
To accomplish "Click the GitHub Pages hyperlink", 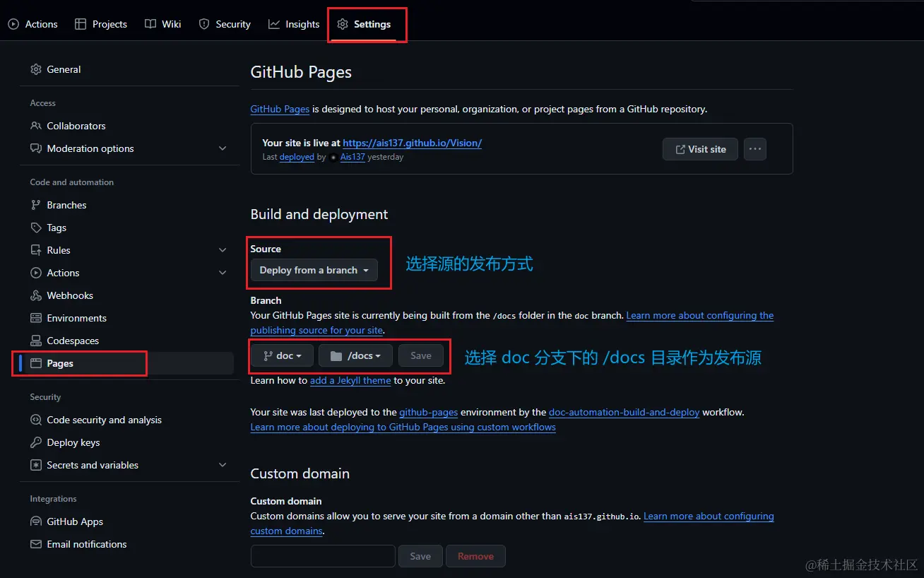I will (280, 109).
